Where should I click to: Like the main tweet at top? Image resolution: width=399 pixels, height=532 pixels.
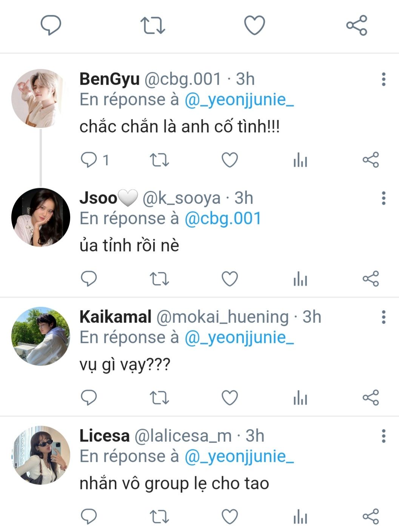pyautogui.click(x=254, y=25)
